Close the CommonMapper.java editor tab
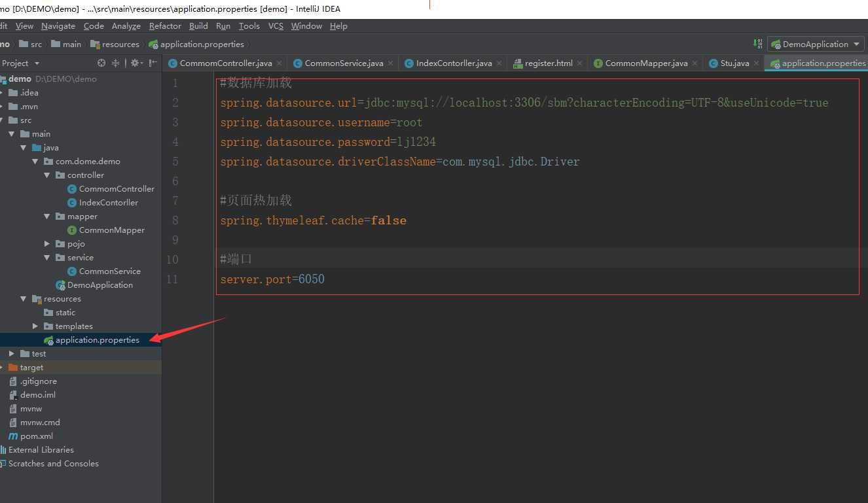The image size is (868, 503). 695,63
